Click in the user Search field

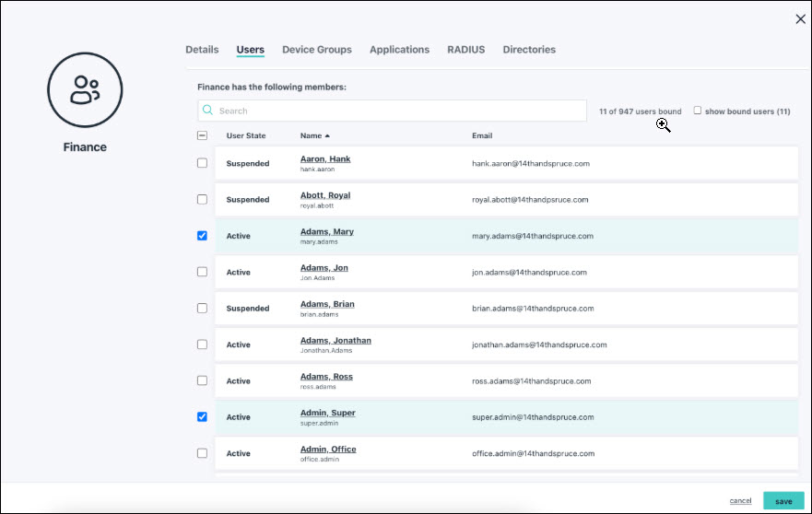(396, 111)
